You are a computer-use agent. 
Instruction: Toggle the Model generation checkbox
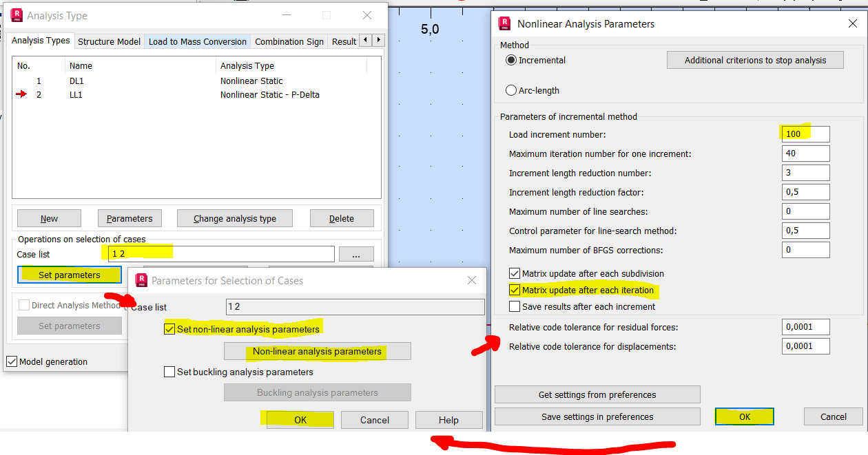(12, 361)
